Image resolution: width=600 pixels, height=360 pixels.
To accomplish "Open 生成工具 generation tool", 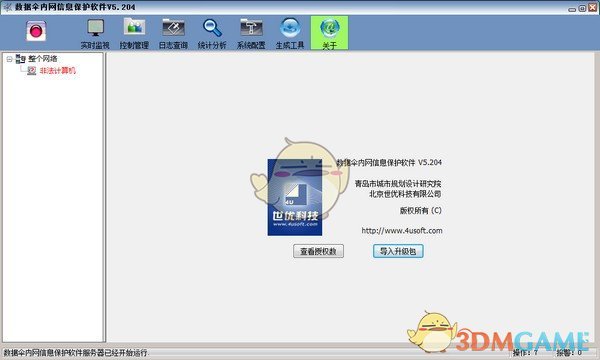I will point(290,34).
